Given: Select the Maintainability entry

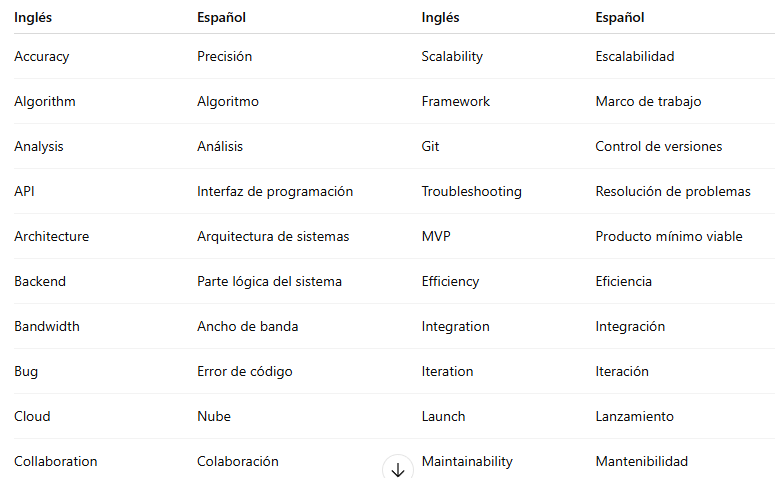Looking at the screenshot, I should [467, 461].
